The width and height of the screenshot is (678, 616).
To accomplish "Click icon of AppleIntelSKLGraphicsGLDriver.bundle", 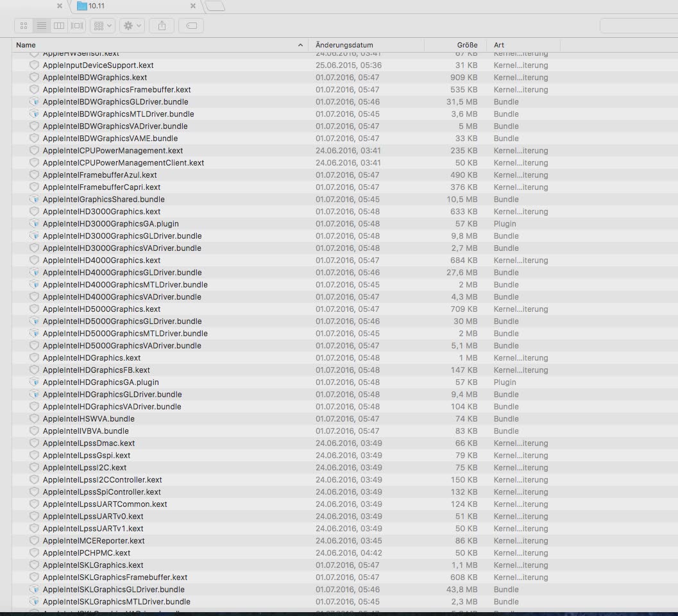I will point(34,590).
